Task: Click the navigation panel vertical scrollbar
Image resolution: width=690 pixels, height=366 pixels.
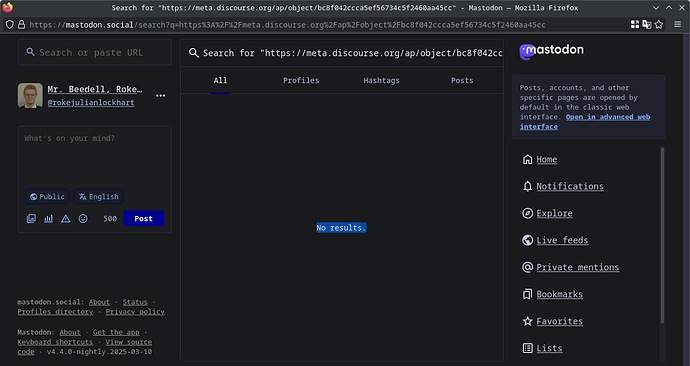Action: [662, 235]
